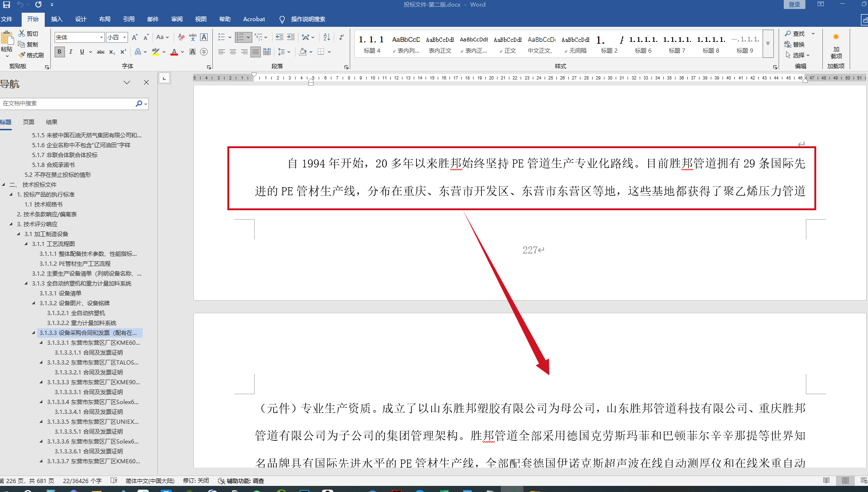This screenshot has height=492, width=868.
Task: Click the word count in status bar
Action: (x=82, y=481)
